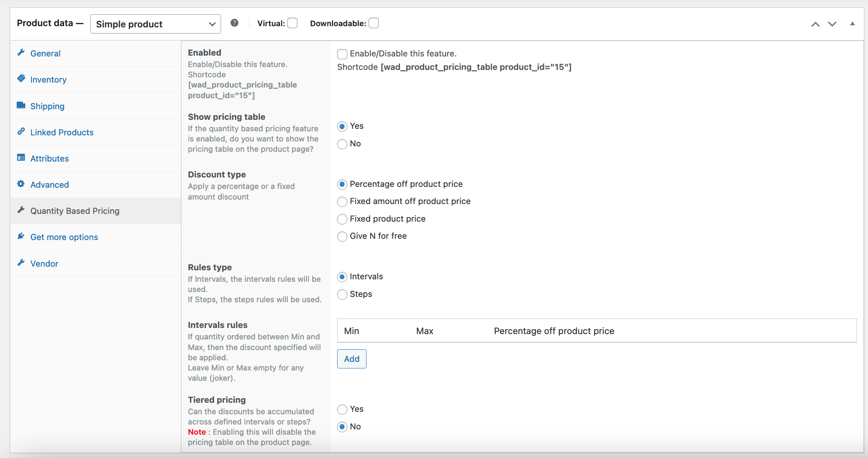Open the Get more options tab
868x458 pixels.
(96, 237)
